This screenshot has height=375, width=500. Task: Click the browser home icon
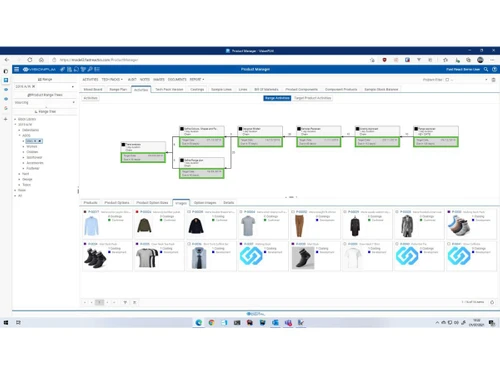pos(41,60)
